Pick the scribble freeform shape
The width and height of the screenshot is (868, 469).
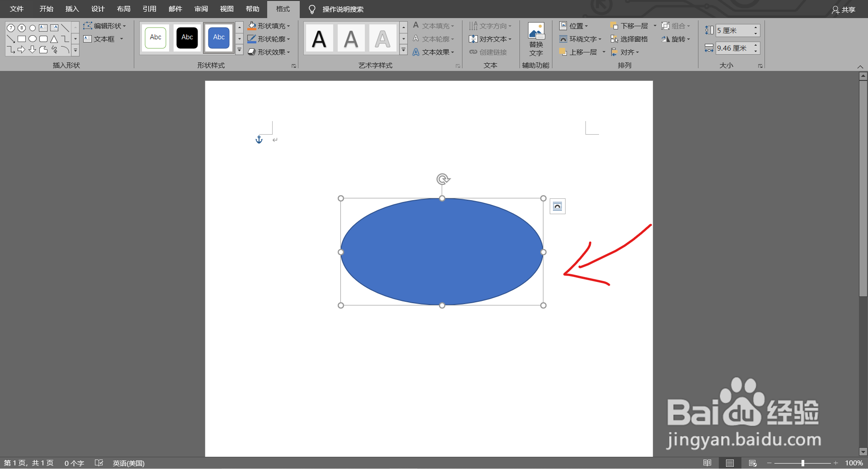pos(54,50)
